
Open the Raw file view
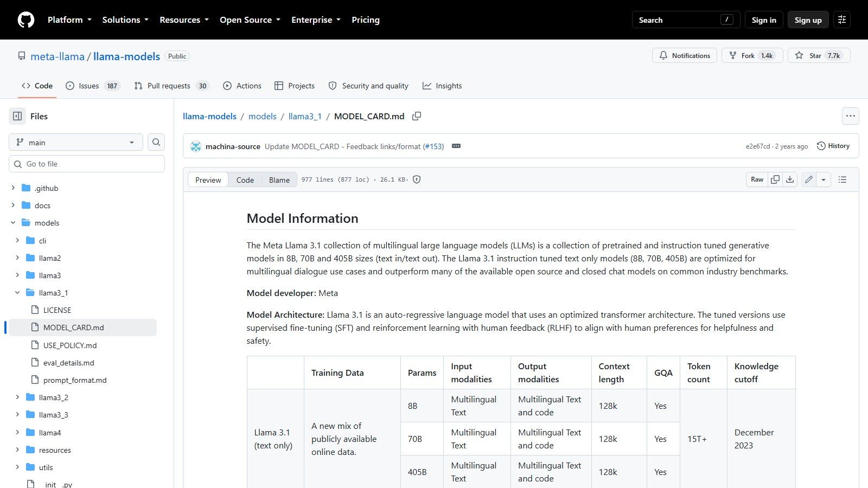pyautogui.click(x=757, y=179)
